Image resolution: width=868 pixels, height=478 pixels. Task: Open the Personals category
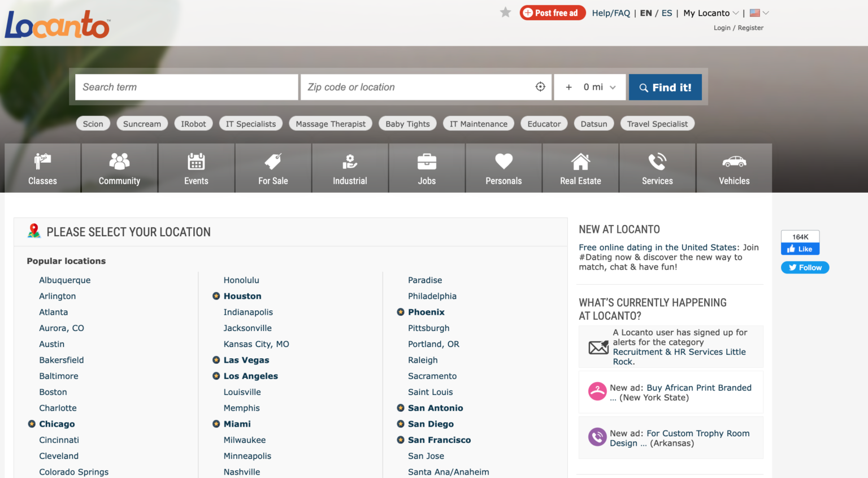[504, 168]
